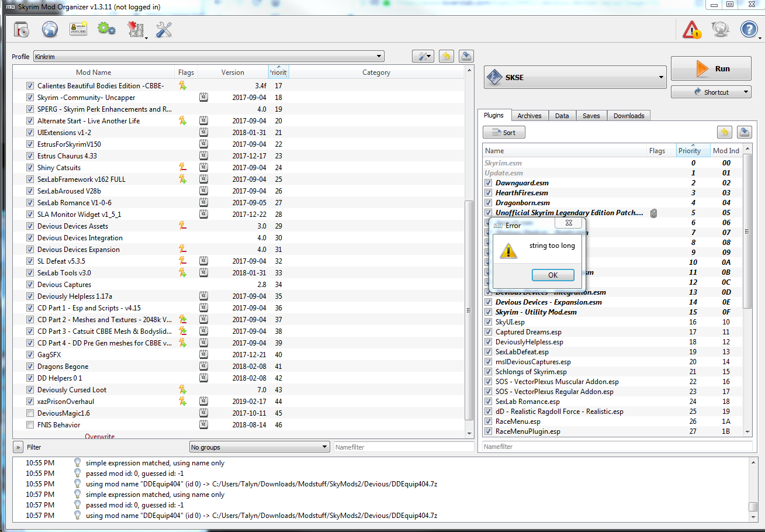This screenshot has width=765, height=532.
Task: Select the 'Captured Dreams.esp' plugin row
Action: point(613,332)
